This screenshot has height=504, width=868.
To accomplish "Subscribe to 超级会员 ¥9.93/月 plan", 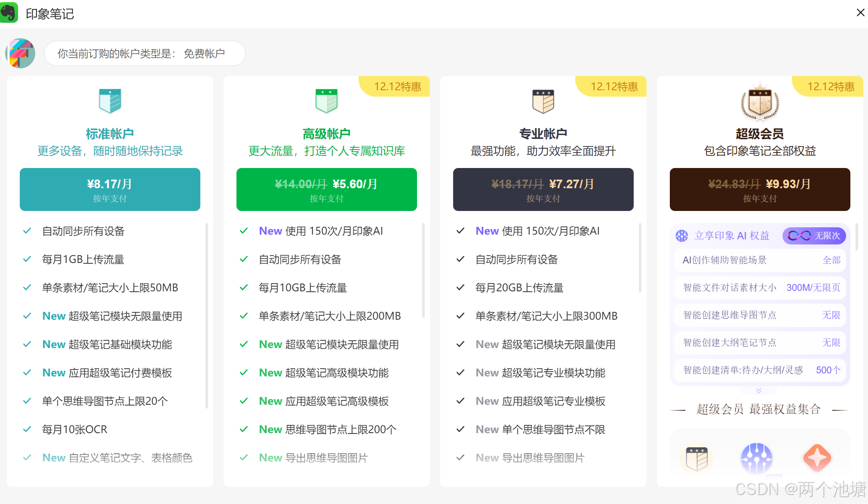I will tap(760, 189).
